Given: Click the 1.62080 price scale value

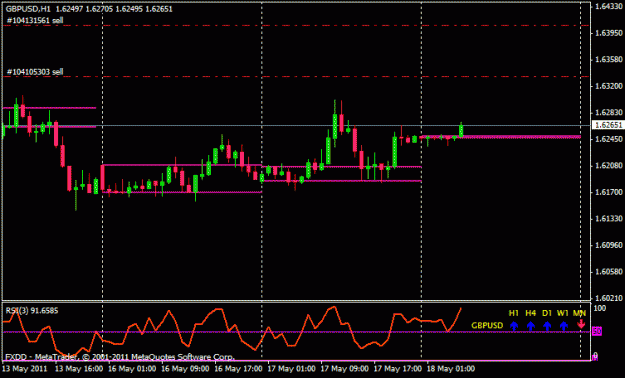Looking at the screenshot, I should (609, 165).
